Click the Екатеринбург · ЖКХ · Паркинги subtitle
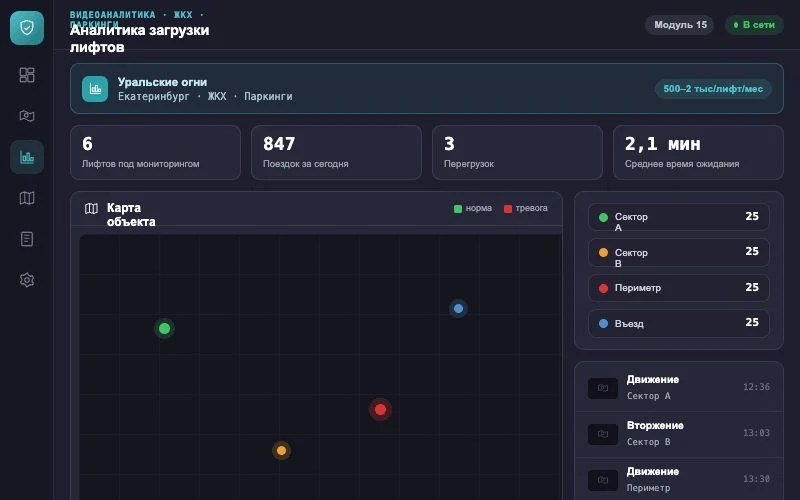This screenshot has width=800, height=500. tap(205, 96)
